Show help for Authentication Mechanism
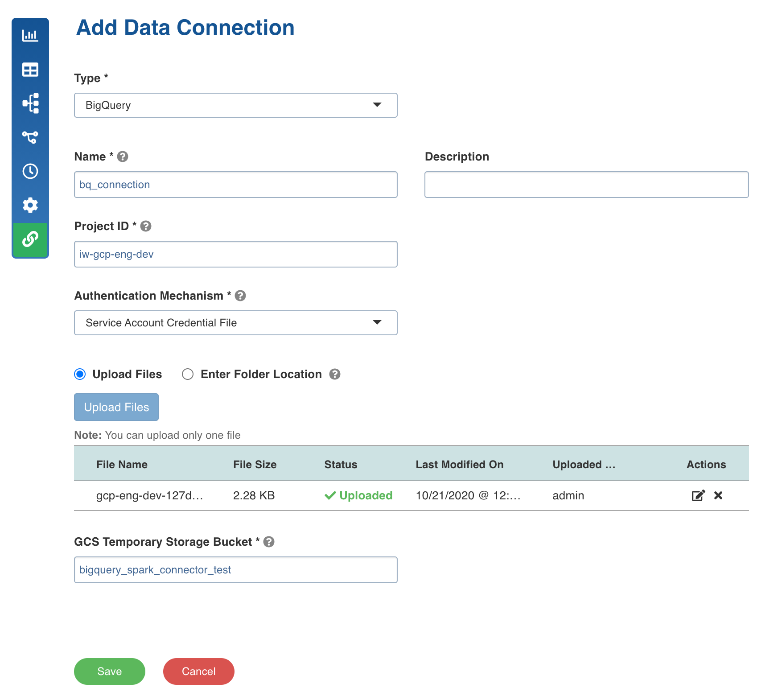 240,296
